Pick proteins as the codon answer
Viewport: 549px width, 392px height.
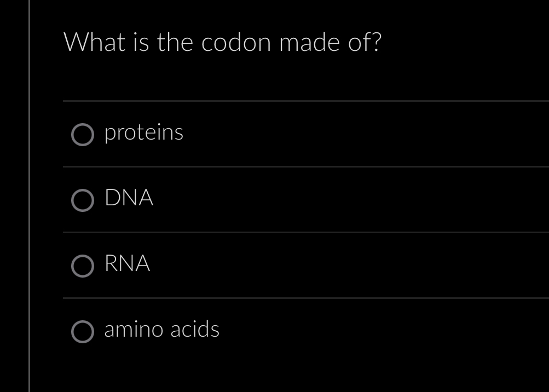coord(143,132)
